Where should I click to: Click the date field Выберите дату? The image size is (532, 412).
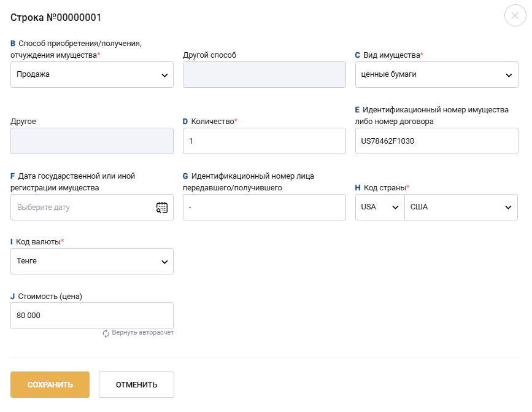pyautogui.click(x=80, y=208)
